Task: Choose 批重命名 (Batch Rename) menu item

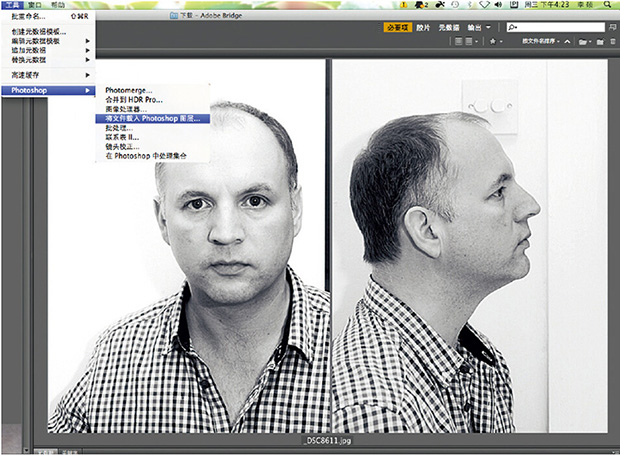Action: [x=48, y=17]
